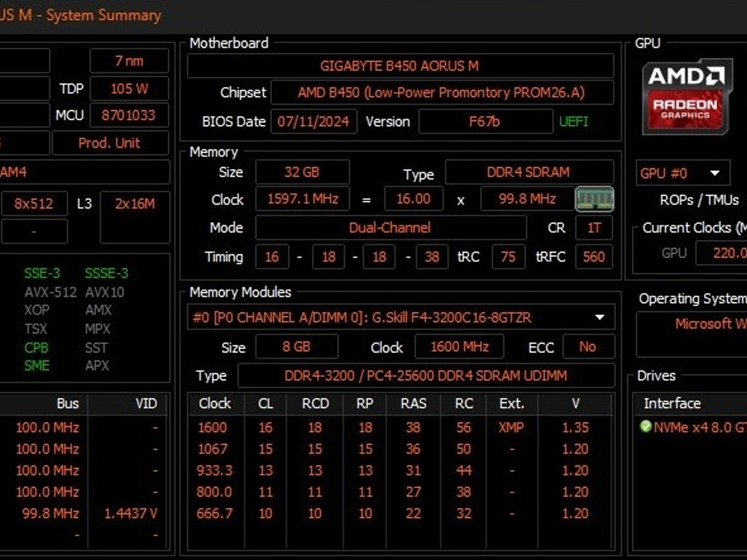Click the green UEFI label
Screen dimensions: 747x560
point(574,121)
